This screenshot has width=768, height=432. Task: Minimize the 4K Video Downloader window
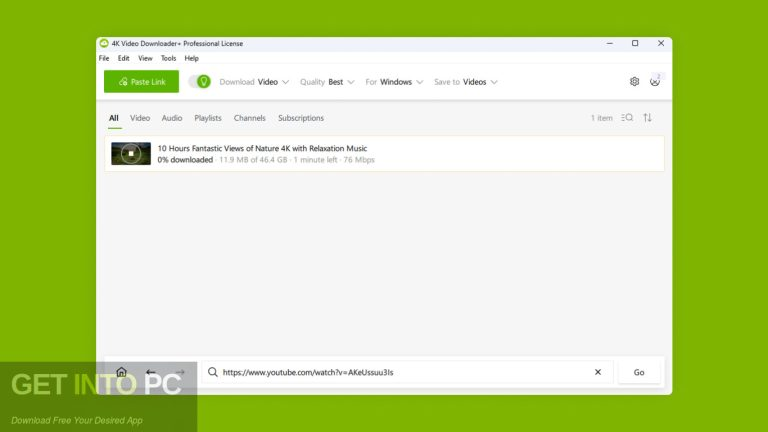tap(610, 44)
